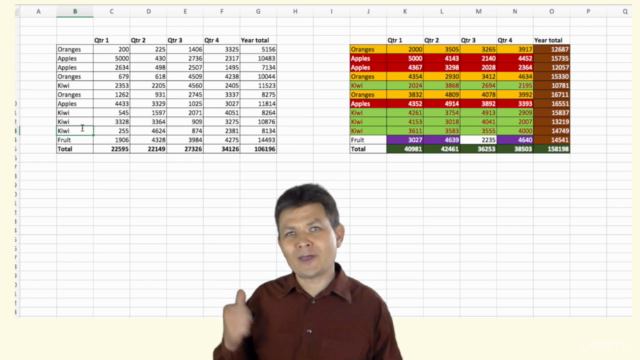Click the cell containing 14493
This screenshot has height=360, width=640.
[258, 140]
